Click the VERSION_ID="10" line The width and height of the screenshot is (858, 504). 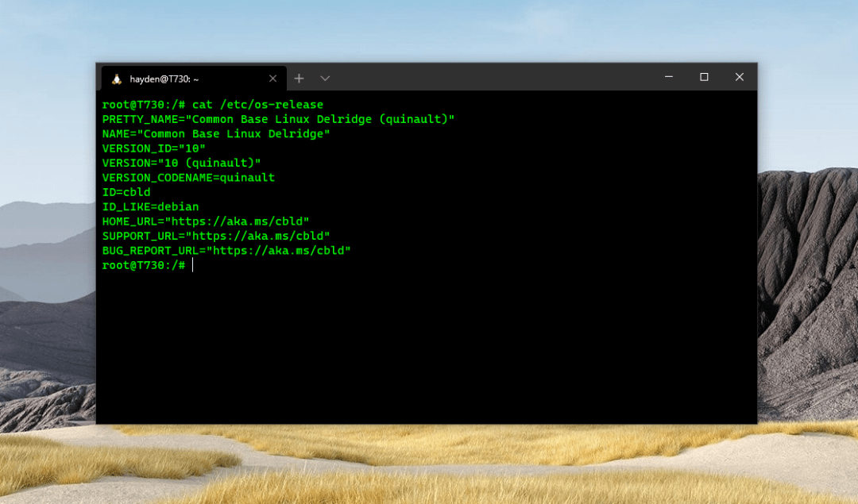tap(154, 148)
